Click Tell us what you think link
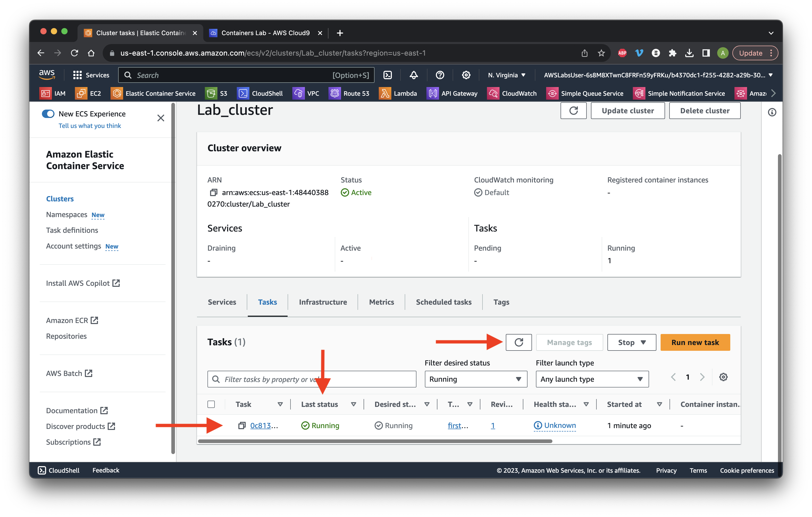The image size is (812, 517). pyautogui.click(x=89, y=126)
